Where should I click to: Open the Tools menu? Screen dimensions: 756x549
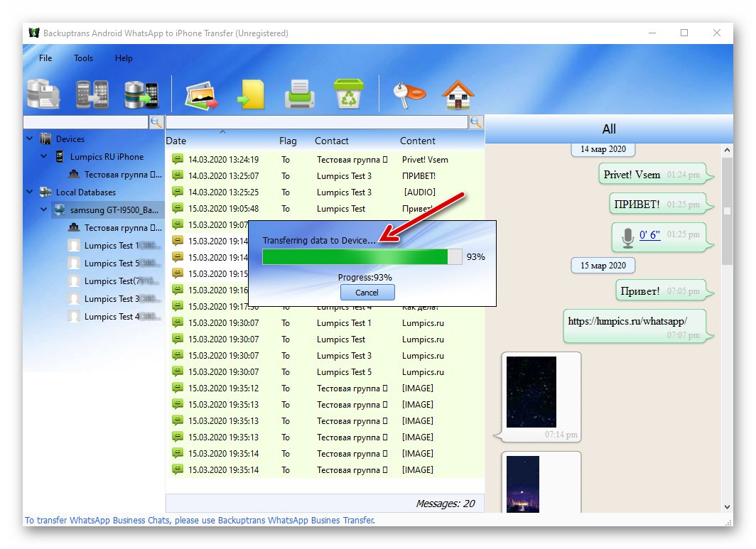83,58
